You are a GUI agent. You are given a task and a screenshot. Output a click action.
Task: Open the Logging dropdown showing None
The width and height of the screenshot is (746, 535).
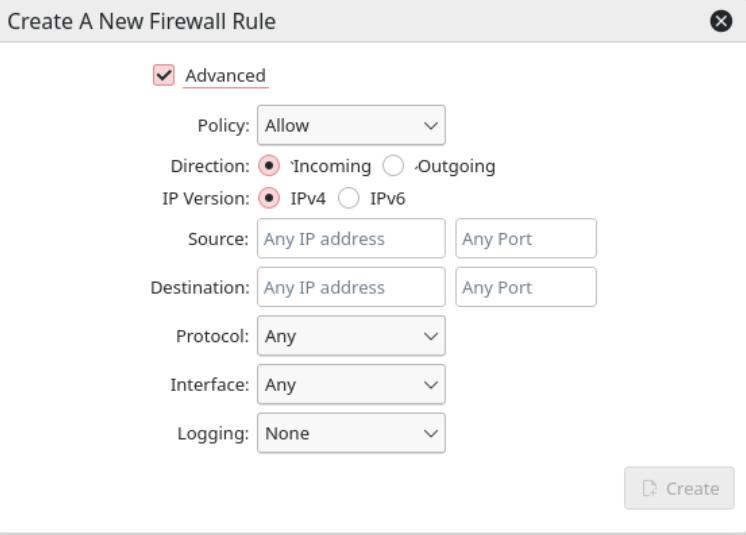(x=351, y=433)
